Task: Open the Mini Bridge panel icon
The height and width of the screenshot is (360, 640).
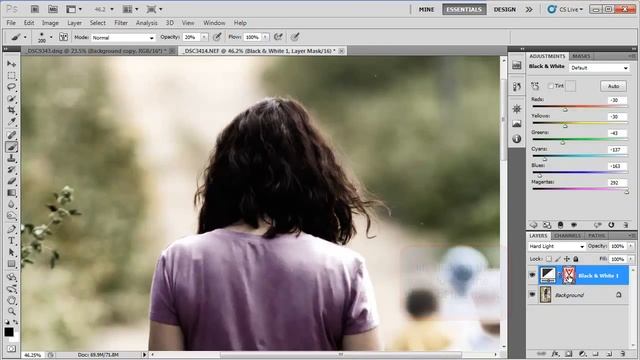Action: [x=53, y=9]
